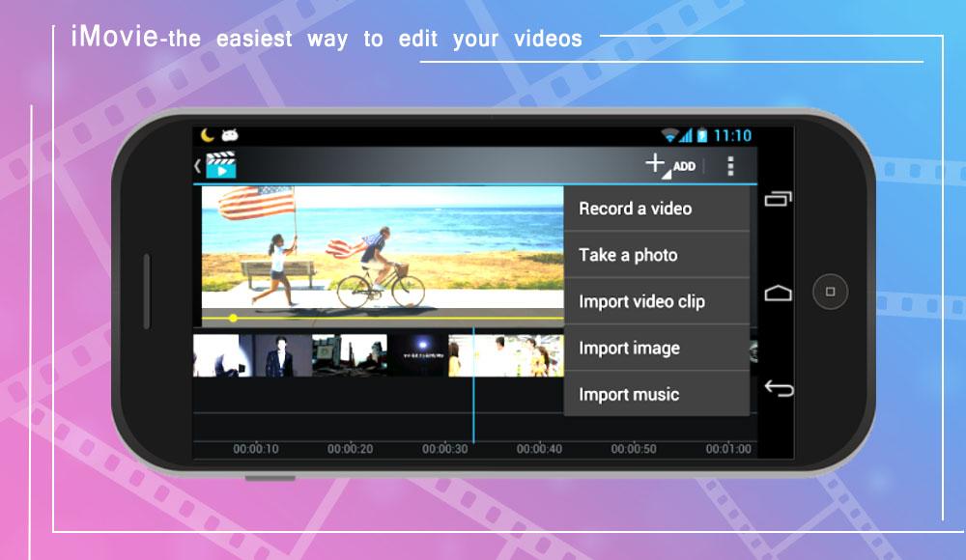
Task: Select the couple outdoors clip thumbnail
Action: [x=506, y=355]
